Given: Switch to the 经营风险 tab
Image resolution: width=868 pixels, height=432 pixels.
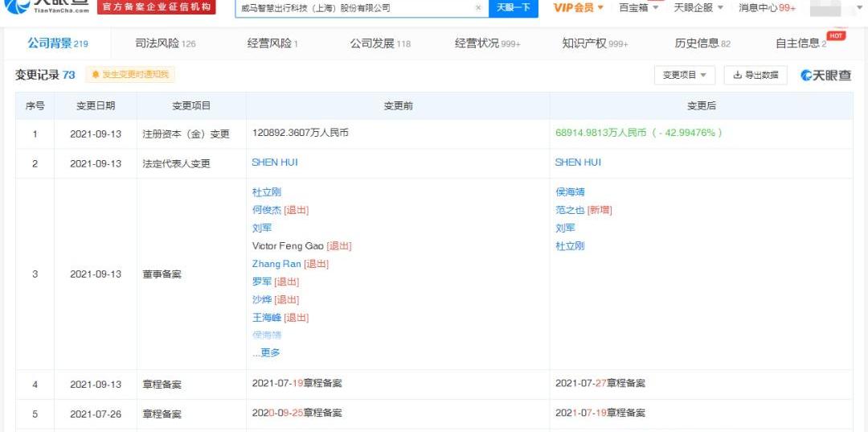Looking at the screenshot, I should pyautogui.click(x=272, y=43).
